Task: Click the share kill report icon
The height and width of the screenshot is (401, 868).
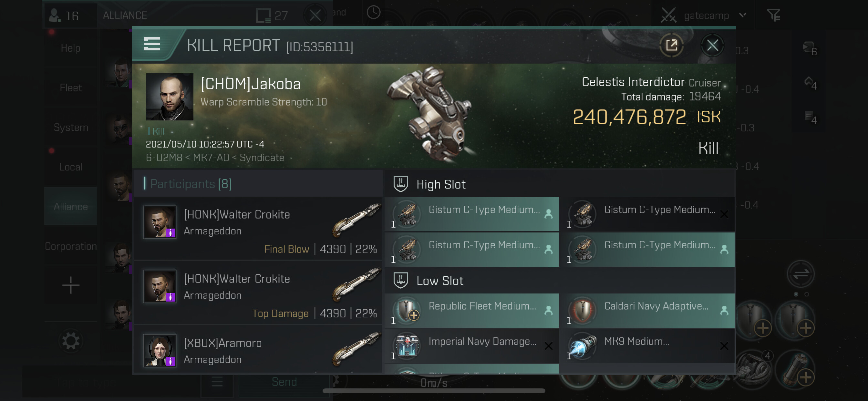Action: tap(671, 45)
